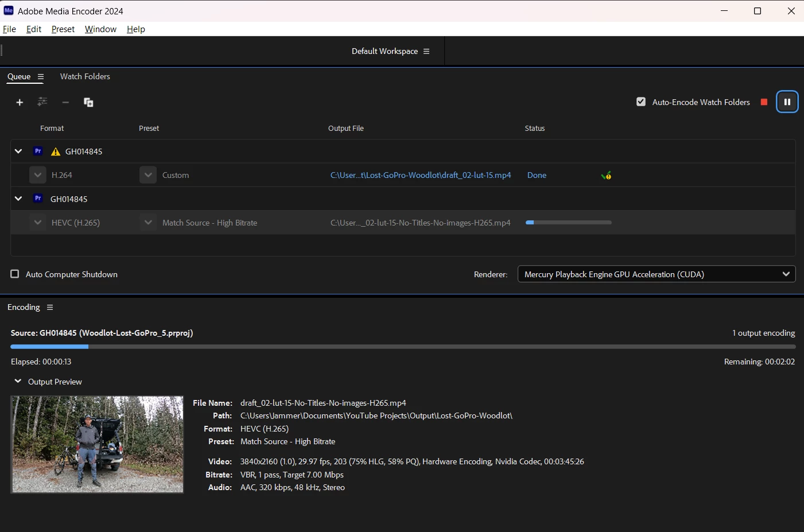Click the File Name value in Output Preview
Viewport: 804px width, 532px height.
pyautogui.click(x=323, y=403)
